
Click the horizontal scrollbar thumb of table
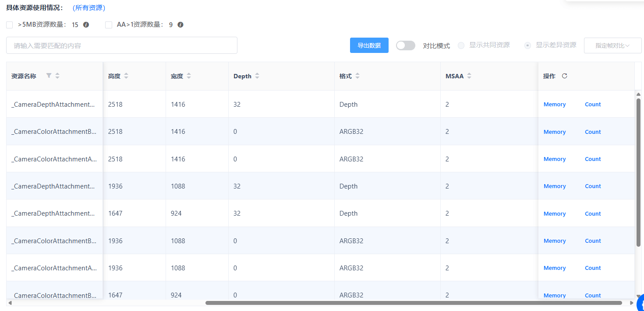click(414, 303)
